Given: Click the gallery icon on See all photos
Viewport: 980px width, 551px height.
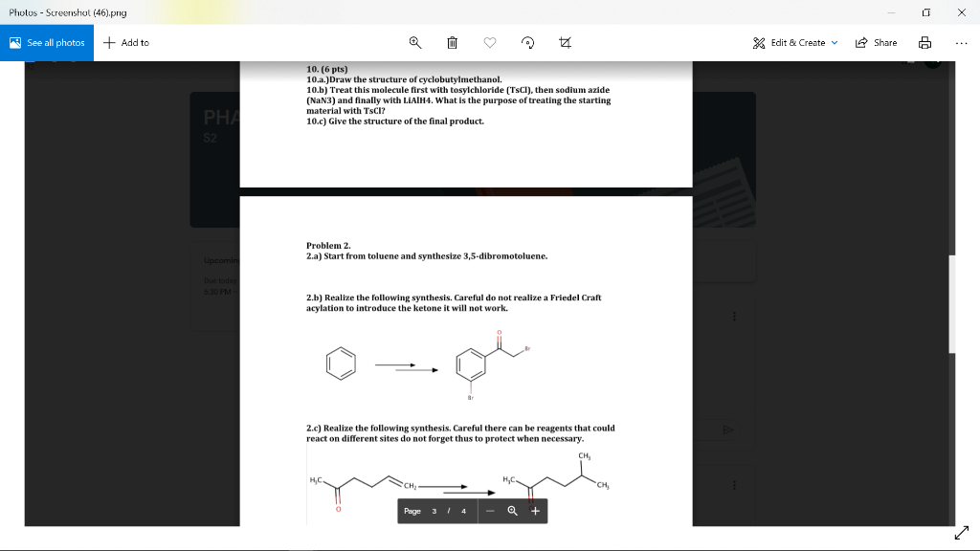Looking at the screenshot, I should point(14,42).
